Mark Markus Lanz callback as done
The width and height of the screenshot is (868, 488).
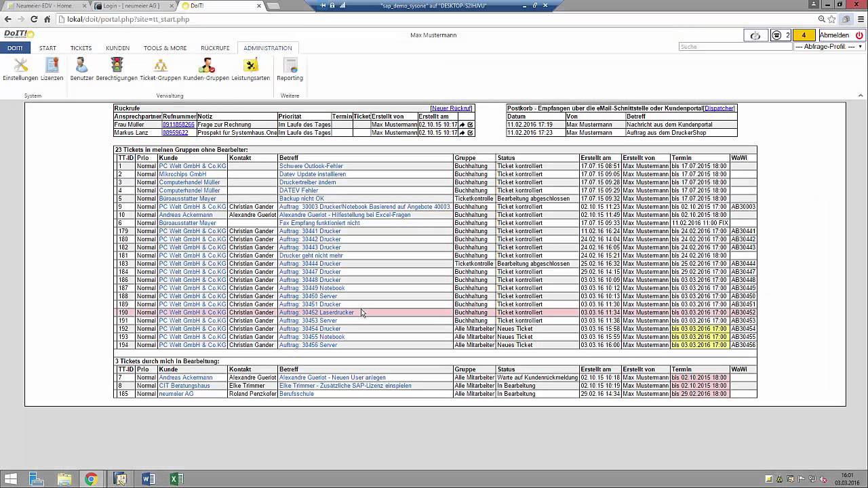(x=470, y=133)
